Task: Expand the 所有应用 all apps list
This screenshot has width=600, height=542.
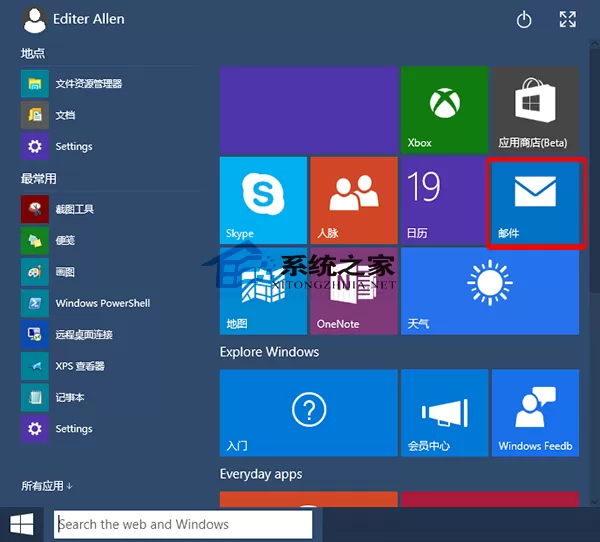Action: pos(47,486)
